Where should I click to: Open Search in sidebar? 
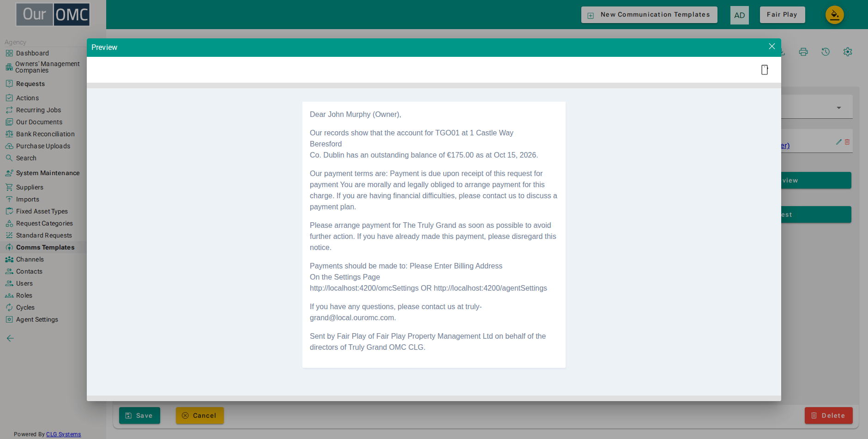pos(26,158)
